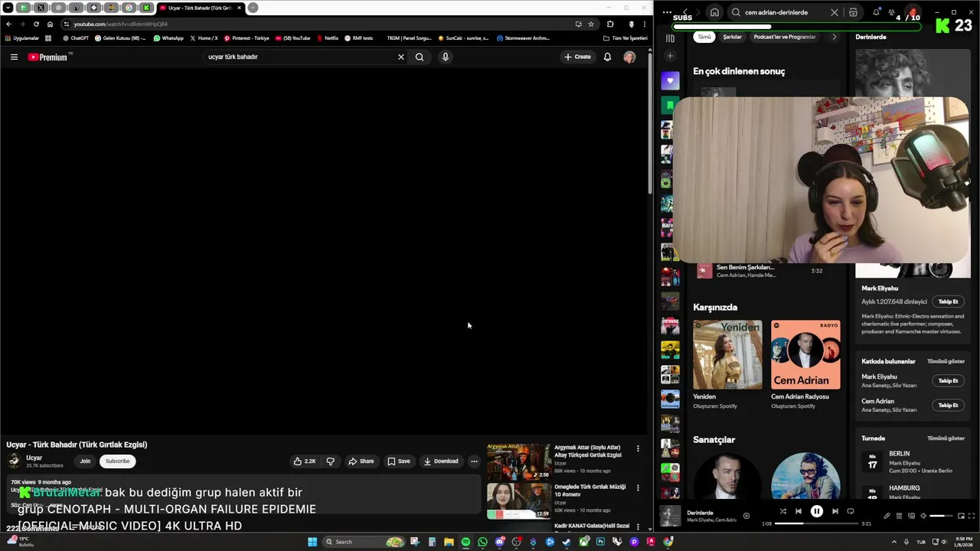Clear the Spotify search field
This screenshot has height=551, width=980.
834,12
